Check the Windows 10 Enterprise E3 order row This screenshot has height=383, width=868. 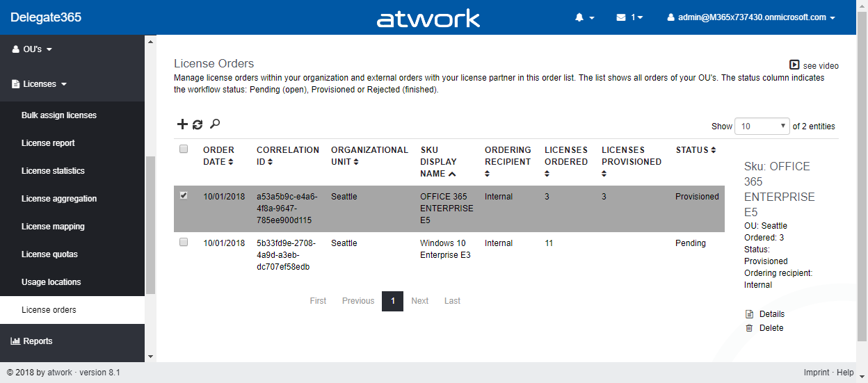pyautogui.click(x=184, y=242)
